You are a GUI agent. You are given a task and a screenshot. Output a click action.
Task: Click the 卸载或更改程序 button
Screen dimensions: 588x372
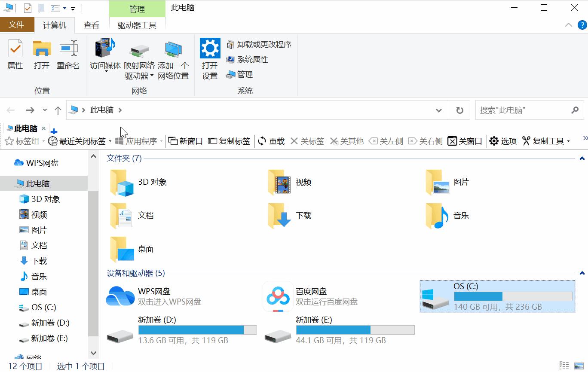(x=262, y=44)
